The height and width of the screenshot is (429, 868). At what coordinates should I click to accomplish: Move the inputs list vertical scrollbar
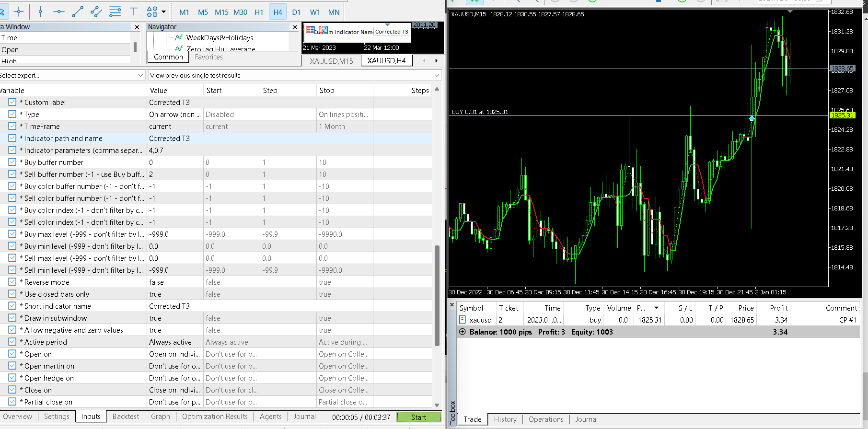point(437,295)
